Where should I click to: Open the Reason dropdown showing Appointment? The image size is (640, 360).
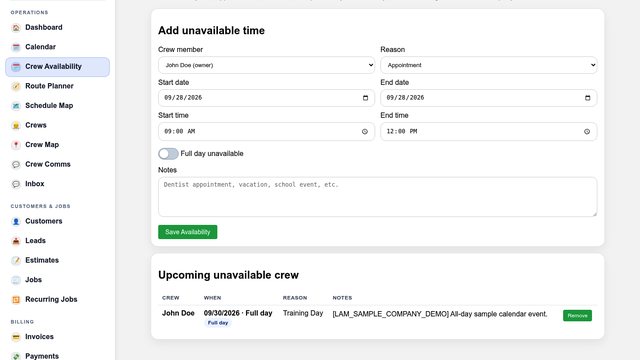[x=489, y=65]
